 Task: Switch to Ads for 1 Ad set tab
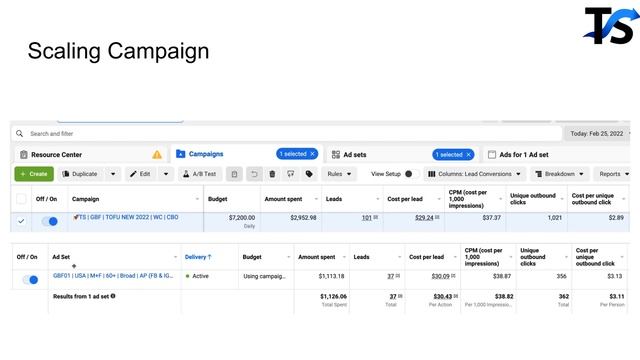557,155
